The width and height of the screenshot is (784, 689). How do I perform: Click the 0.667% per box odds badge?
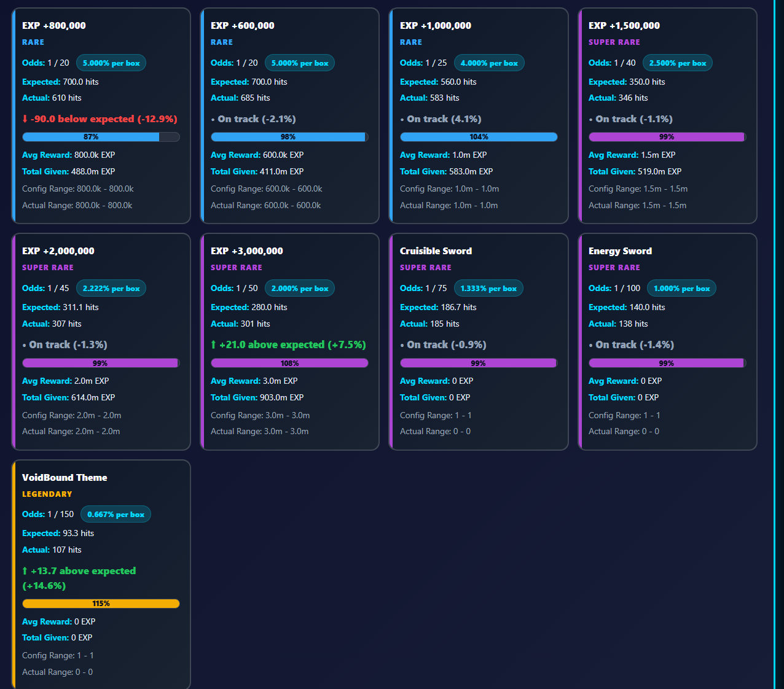[116, 515]
